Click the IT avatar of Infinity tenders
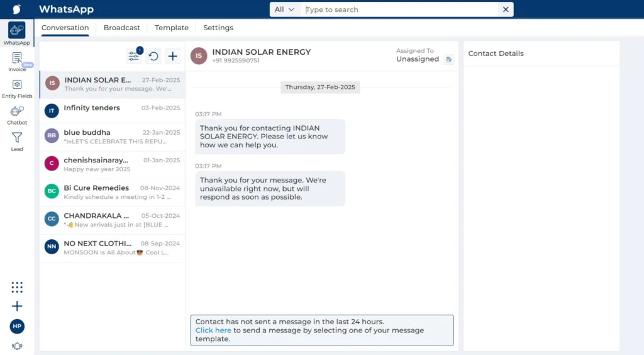The width and height of the screenshot is (644, 355). (52, 111)
